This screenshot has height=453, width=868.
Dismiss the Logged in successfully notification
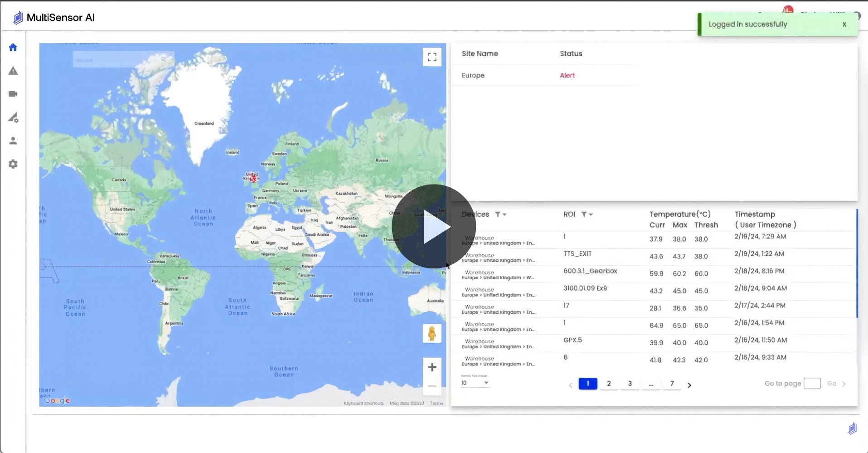(844, 24)
